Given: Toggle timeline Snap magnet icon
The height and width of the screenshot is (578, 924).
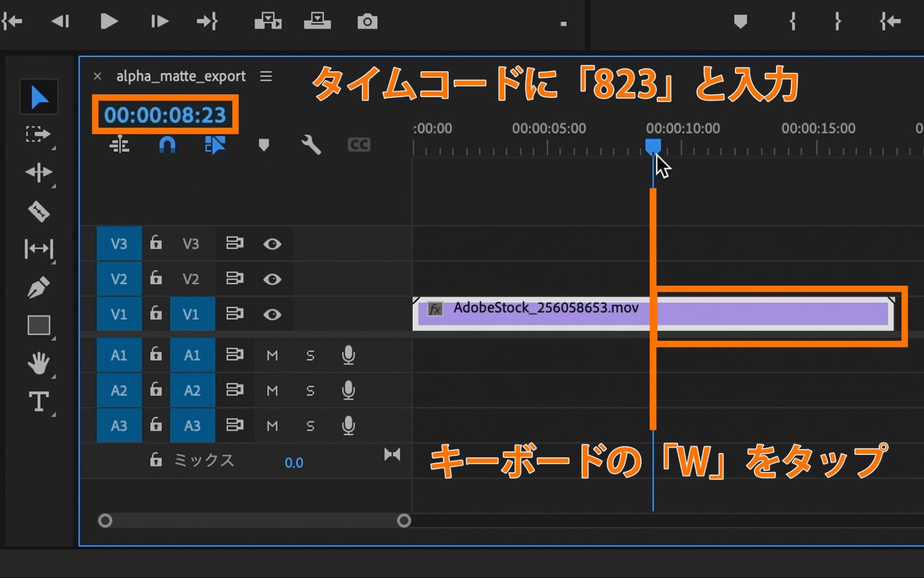Looking at the screenshot, I should (x=167, y=145).
